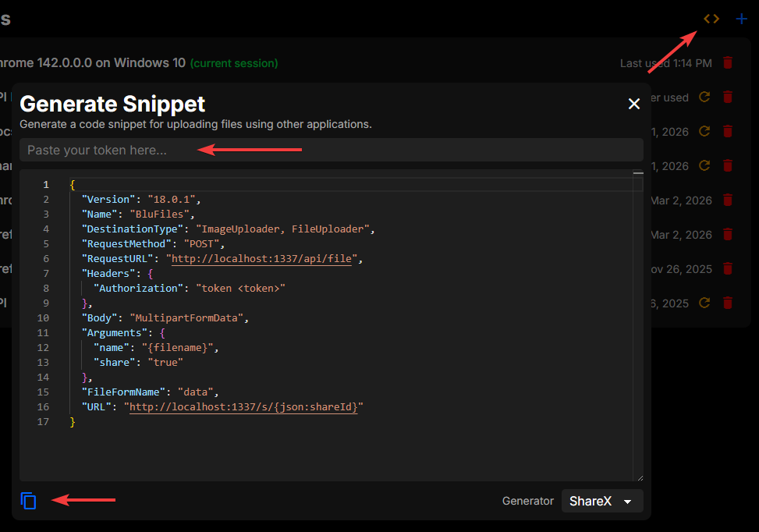Copy the snippet with the copy icon
This screenshot has width=759, height=532.
pyautogui.click(x=29, y=501)
